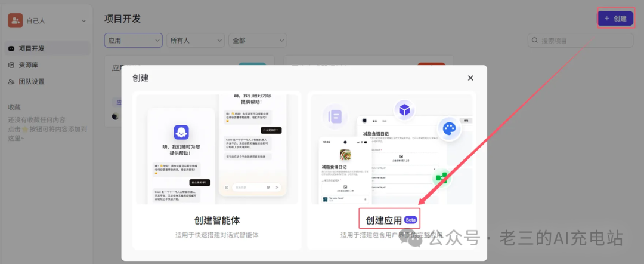Click the 创建 button at top right
The height and width of the screenshot is (264, 644).
tap(615, 19)
